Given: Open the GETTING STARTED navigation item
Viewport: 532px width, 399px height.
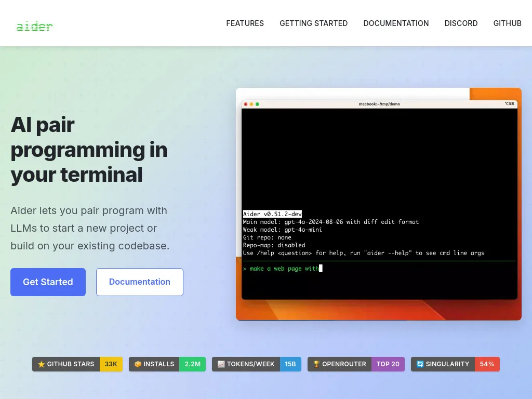Looking at the screenshot, I should pyautogui.click(x=313, y=23).
